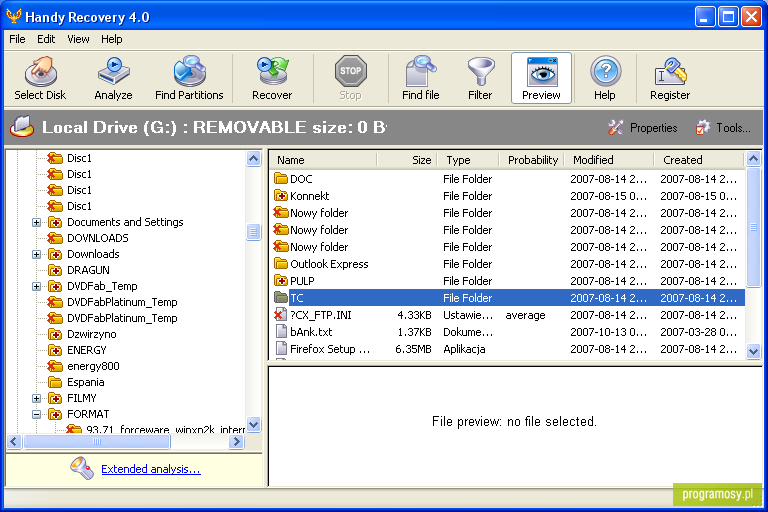Open the Edit menu
Viewport: 768px width, 512px height.
[46, 39]
